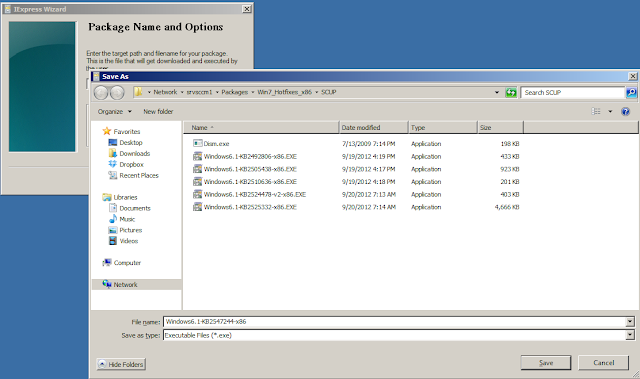Click the File name input field
640x379 pixels.
(394, 322)
